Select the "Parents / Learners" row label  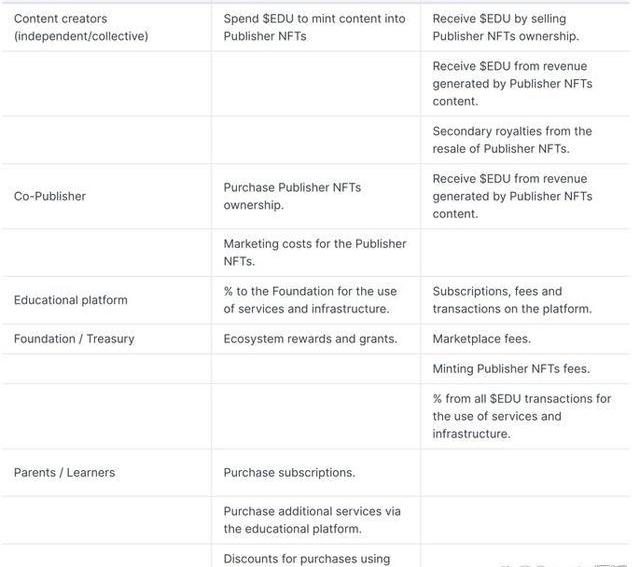(x=66, y=472)
